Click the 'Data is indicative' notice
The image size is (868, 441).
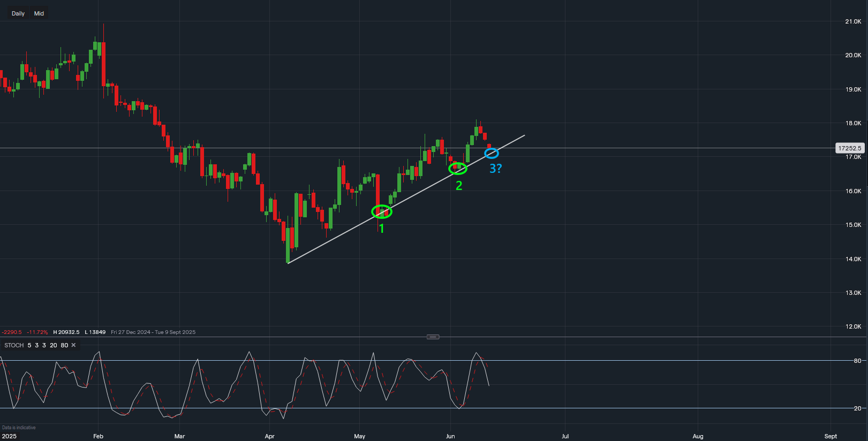coord(19,428)
